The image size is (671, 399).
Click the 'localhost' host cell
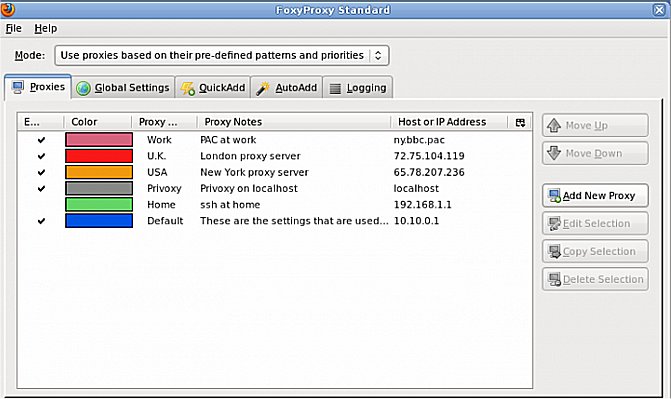(416, 188)
